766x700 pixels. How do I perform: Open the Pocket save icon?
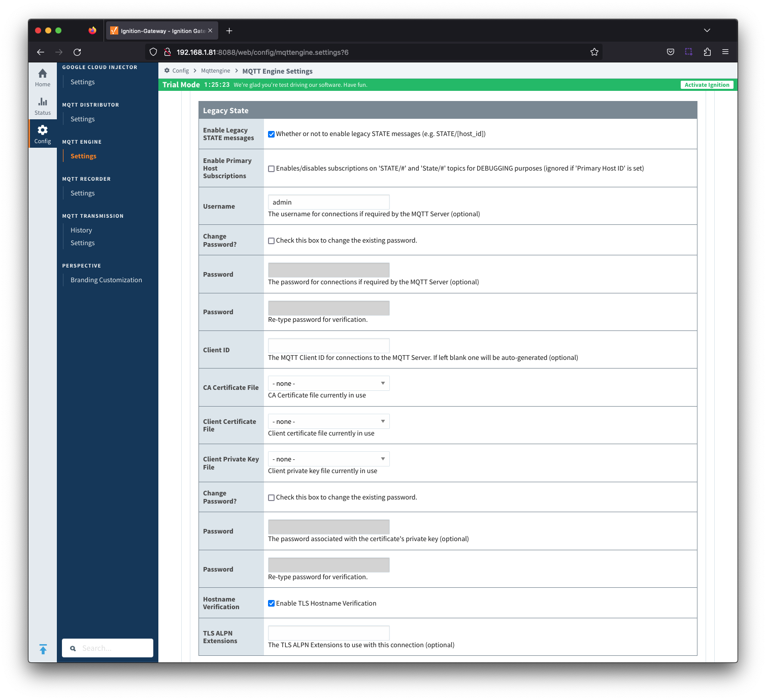coord(671,52)
